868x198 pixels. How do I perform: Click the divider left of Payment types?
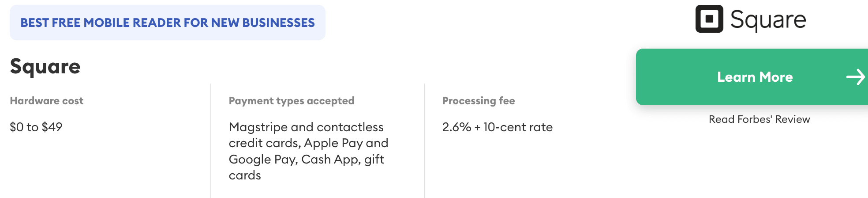[x=211, y=141]
